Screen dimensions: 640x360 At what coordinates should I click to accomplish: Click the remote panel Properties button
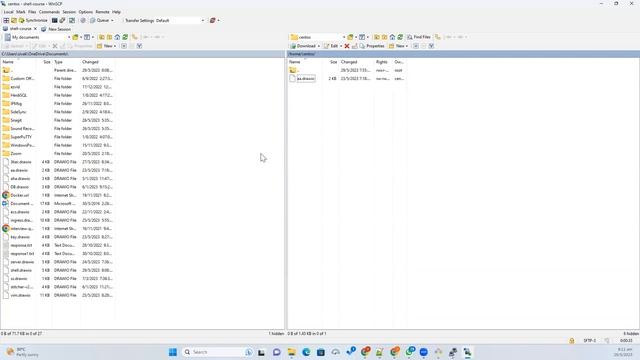tap(372, 46)
